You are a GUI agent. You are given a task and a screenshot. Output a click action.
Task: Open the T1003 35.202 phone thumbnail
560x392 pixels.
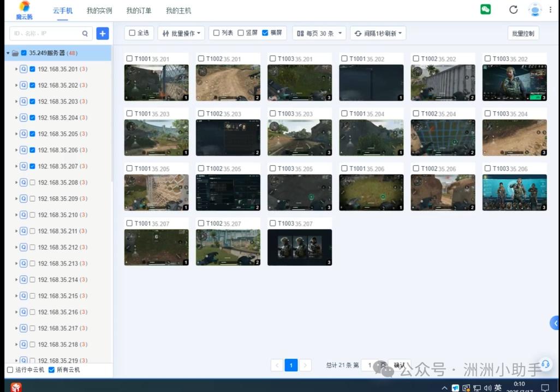click(514, 83)
